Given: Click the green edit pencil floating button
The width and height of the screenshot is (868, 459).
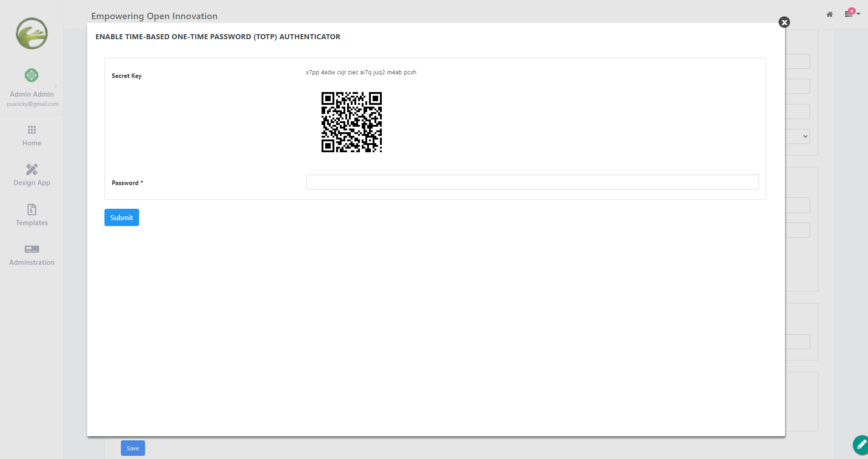Looking at the screenshot, I should coord(861,445).
